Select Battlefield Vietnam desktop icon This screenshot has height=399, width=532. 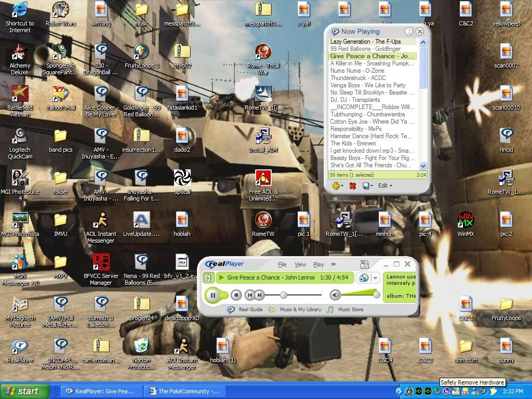(20, 101)
